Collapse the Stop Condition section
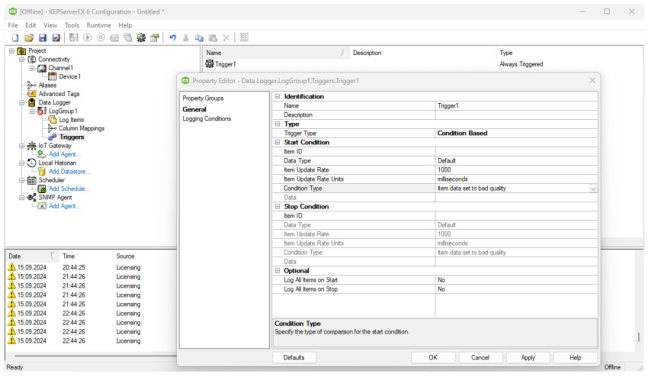Screen dimensions: 648x377 point(277,206)
